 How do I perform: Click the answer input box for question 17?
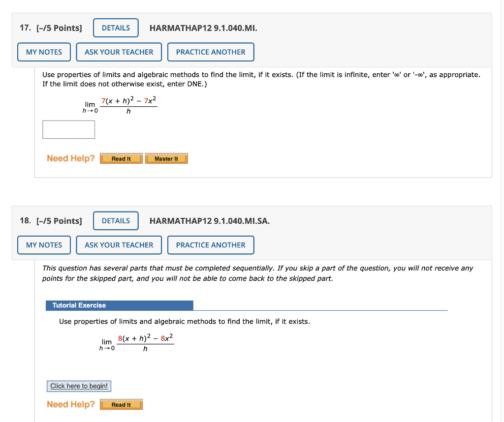point(68,129)
